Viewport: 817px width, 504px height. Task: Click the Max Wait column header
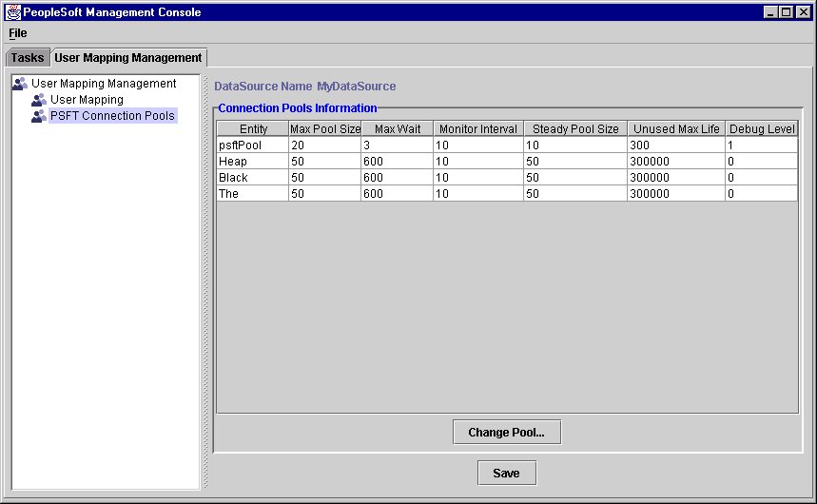click(397, 128)
